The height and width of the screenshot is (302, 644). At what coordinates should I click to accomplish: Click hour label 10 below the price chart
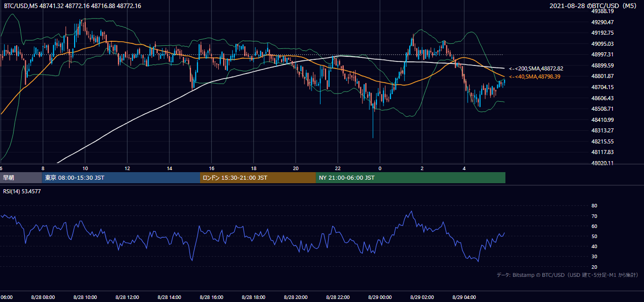tap(85, 169)
